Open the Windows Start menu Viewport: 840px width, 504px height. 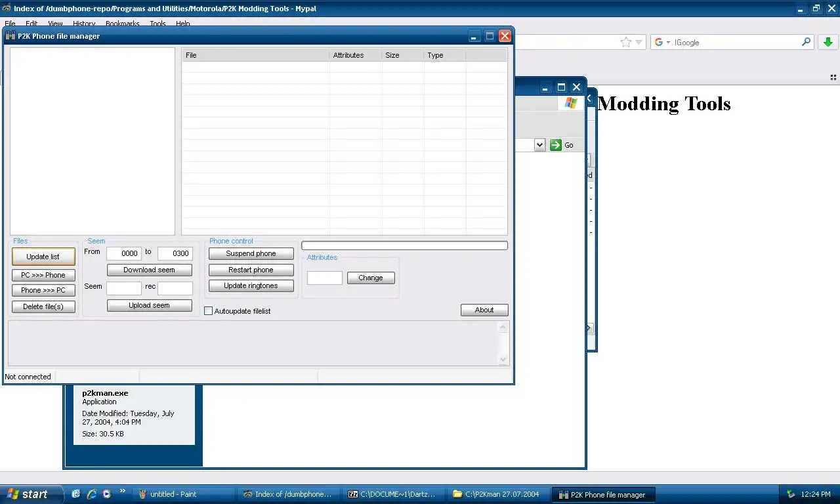click(x=31, y=494)
